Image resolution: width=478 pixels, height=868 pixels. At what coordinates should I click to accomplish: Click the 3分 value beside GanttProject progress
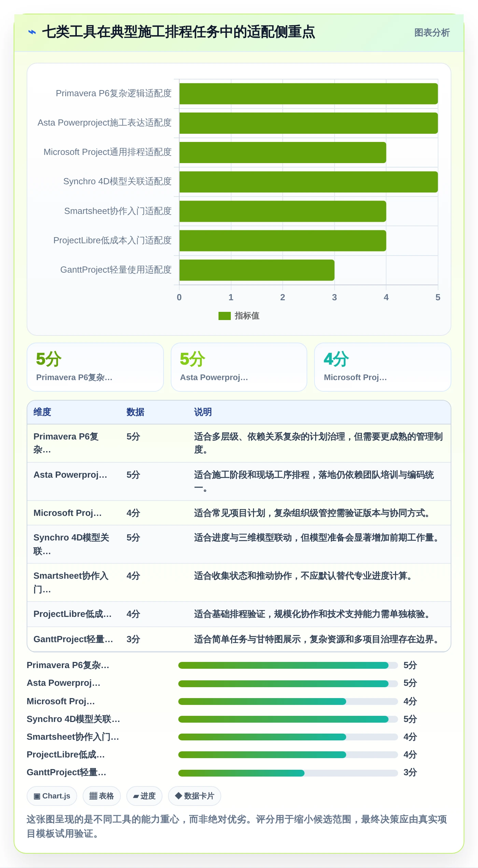point(410,772)
